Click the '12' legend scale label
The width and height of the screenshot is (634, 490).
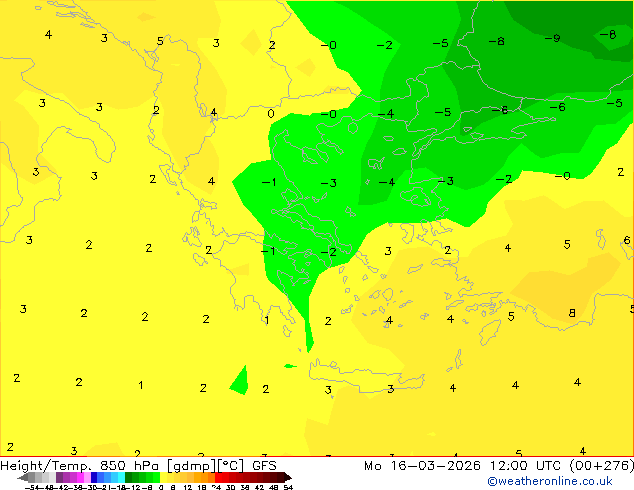click(x=188, y=487)
